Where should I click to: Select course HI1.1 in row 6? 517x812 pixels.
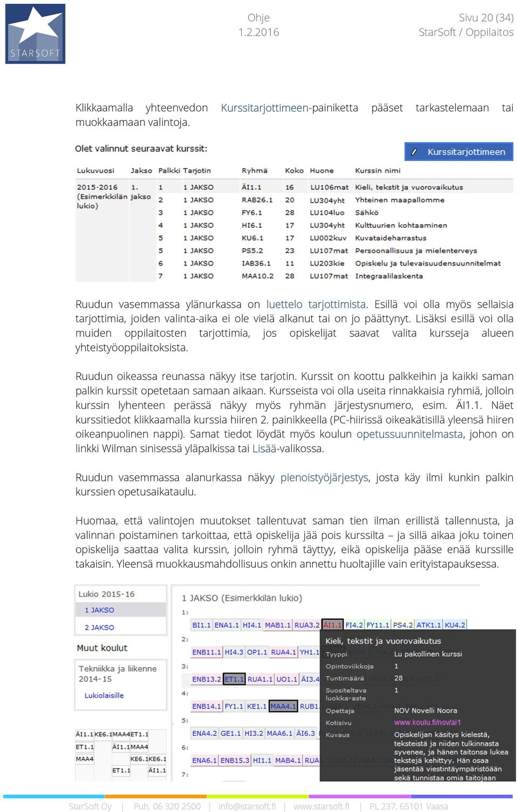(x=262, y=760)
